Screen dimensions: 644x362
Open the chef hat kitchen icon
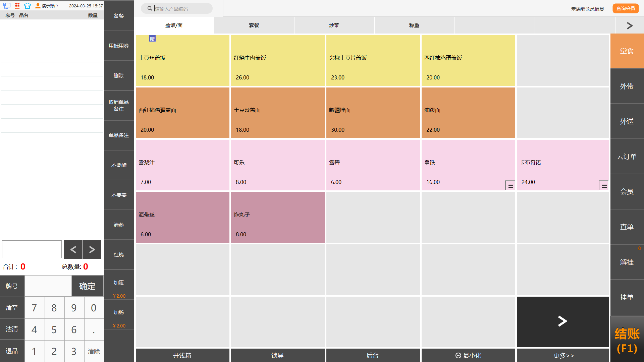tap(28, 6)
